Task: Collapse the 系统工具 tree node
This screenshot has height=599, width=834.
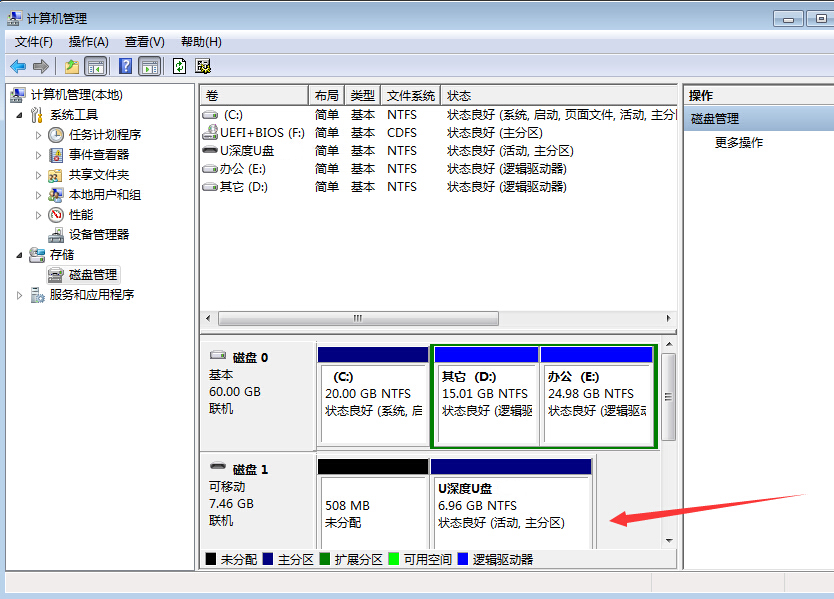Action: pos(20,115)
